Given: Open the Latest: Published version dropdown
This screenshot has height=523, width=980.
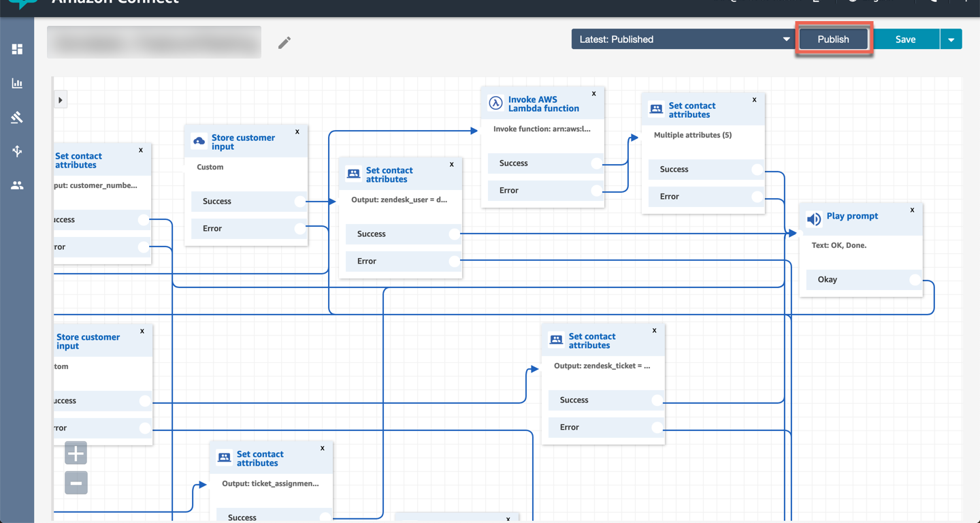Looking at the screenshot, I should tap(684, 39).
